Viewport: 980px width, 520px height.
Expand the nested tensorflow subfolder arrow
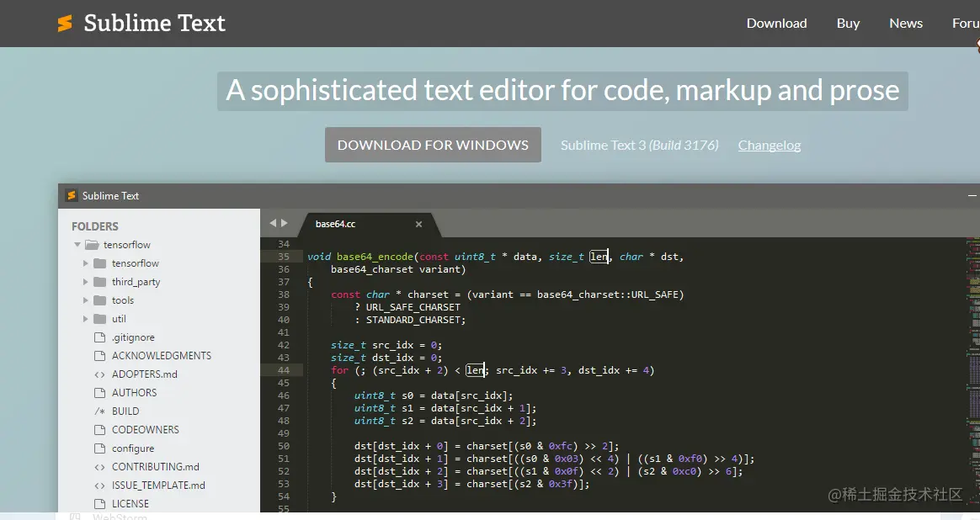pos(86,263)
